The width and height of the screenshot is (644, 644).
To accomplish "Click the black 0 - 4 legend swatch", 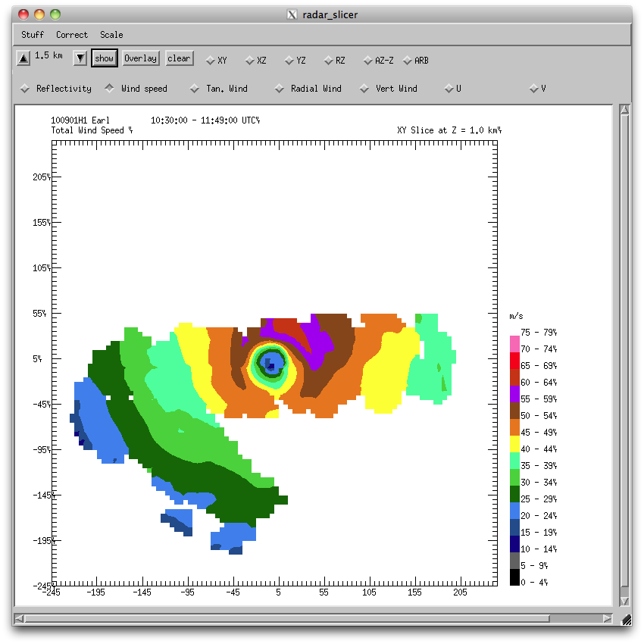I will tap(514, 577).
